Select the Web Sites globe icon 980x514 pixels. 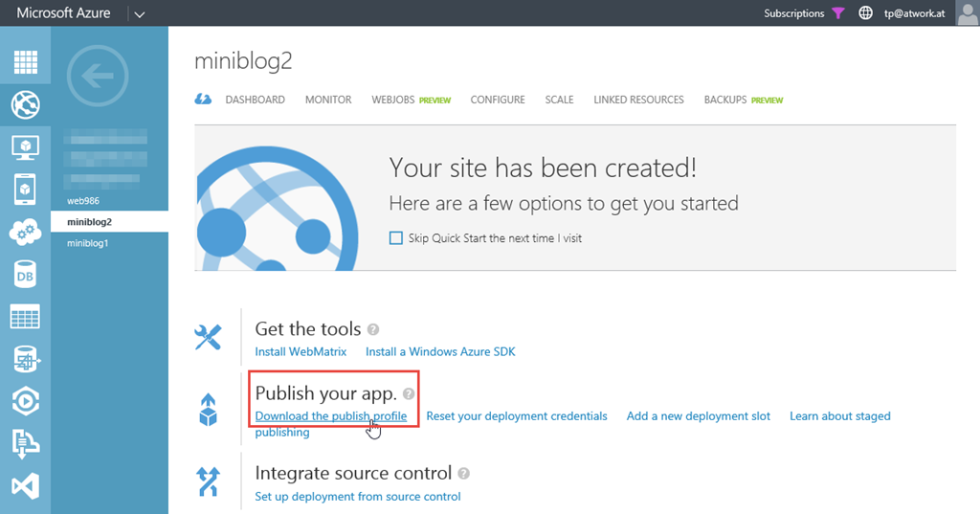coord(26,105)
